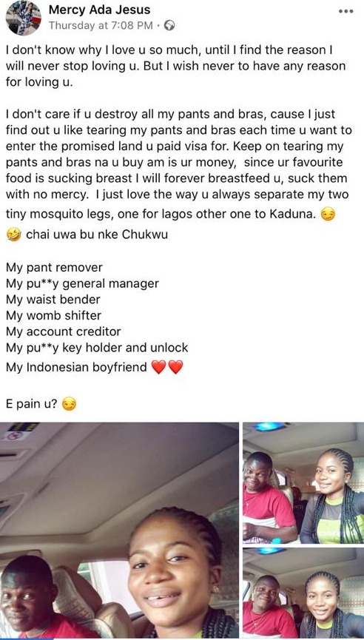This screenshot has height=640, width=364.
Task: Click the paragraph starting "I don't know why"
Action: point(175,66)
